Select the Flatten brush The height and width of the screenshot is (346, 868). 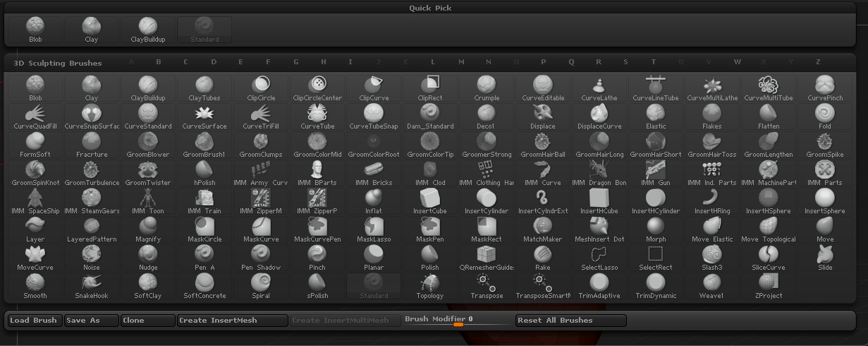coord(769,117)
